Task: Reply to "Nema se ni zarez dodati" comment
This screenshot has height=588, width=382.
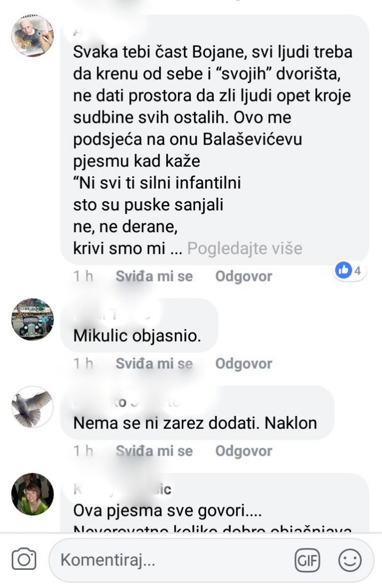Action: [x=243, y=451]
